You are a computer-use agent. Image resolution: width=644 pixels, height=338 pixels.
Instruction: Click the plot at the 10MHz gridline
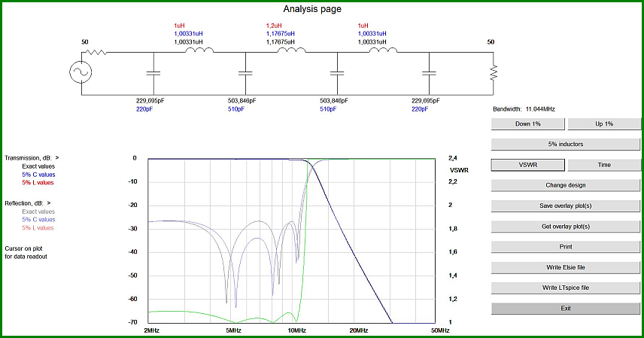tap(296, 241)
